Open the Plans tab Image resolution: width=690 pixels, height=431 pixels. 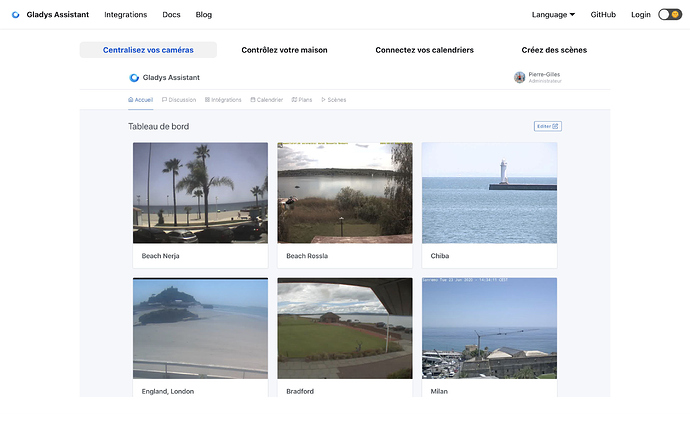(302, 100)
